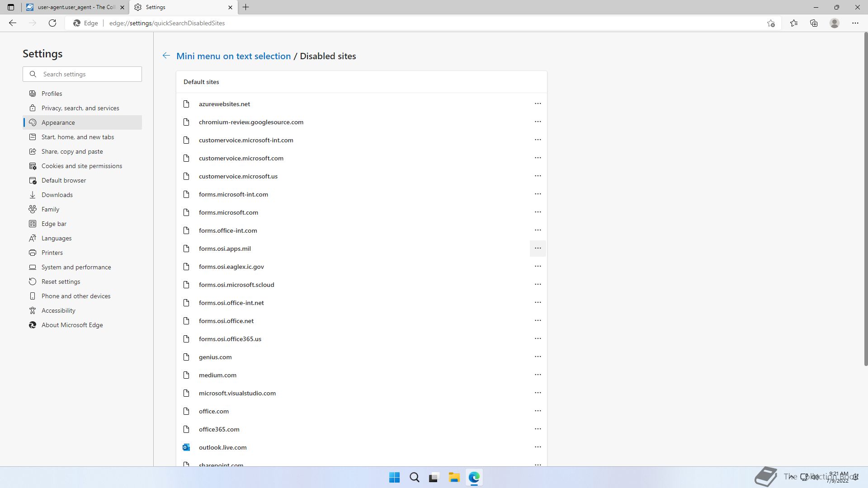
Task: Open Reset settings section
Action: tap(82, 282)
